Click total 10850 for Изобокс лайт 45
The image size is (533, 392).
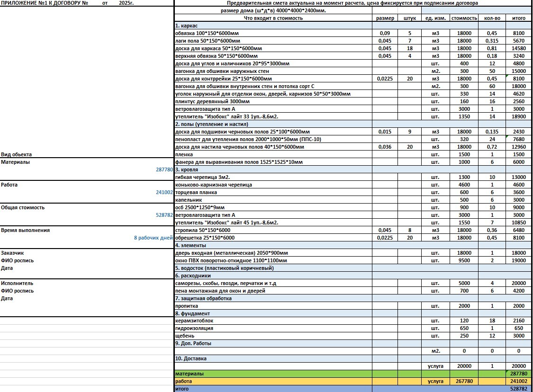point(519,223)
